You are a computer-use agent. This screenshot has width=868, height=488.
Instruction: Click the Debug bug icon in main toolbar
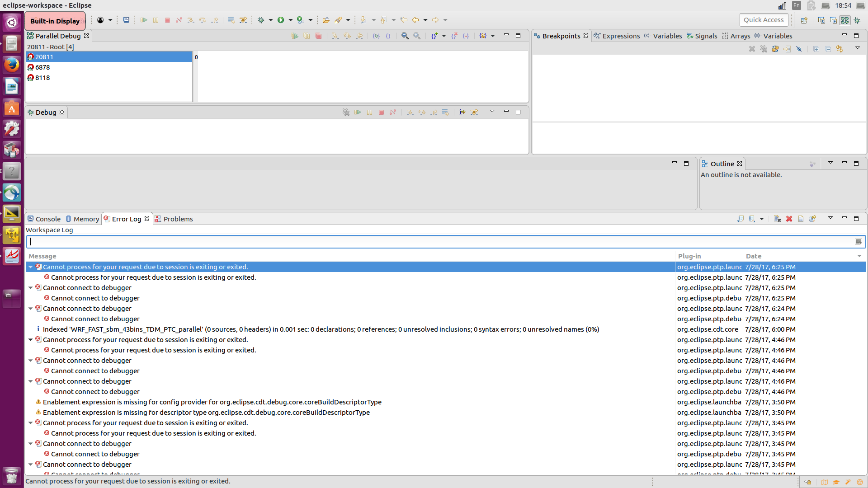261,20
